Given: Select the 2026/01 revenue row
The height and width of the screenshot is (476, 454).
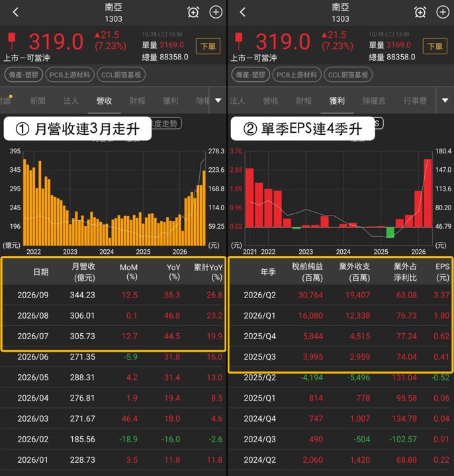Looking at the screenshot, I should tap(113, 460).
